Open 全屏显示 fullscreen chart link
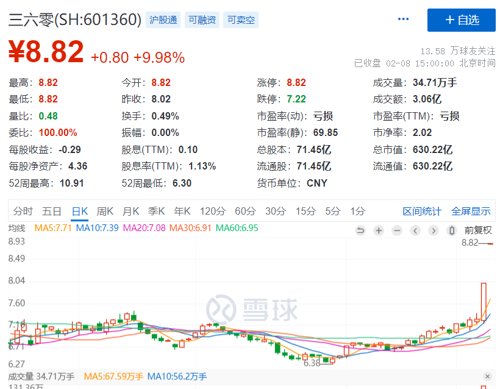The width and height of the screenshot is (500, 389). coord(471,211)
